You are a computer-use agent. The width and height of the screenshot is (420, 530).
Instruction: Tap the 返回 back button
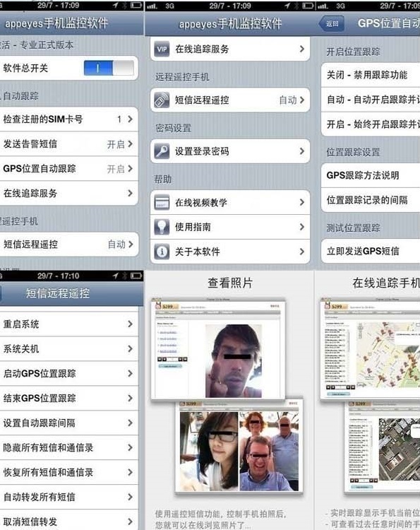click(332, 23)
